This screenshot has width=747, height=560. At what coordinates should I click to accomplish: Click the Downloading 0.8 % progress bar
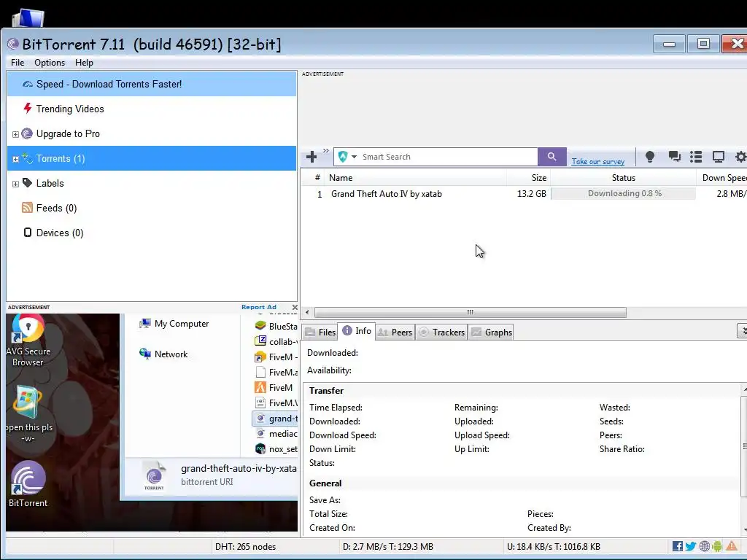point(623,193)
